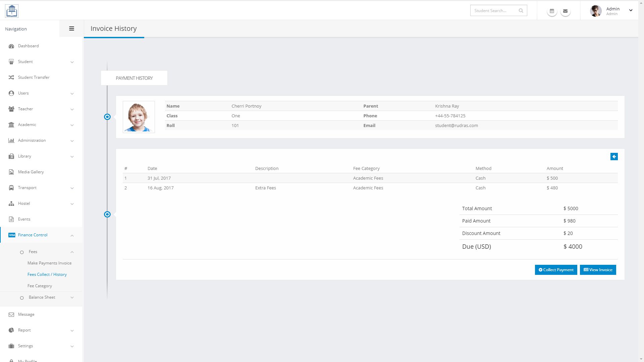644x362 pixels.
Task: Open Media Gallery in sidebar
Action: (31, 172)
